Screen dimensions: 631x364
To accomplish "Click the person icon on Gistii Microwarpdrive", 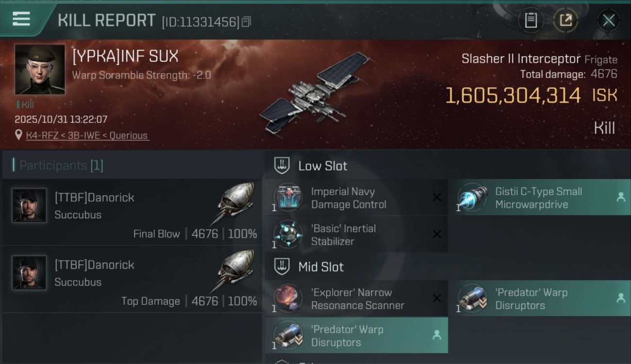I will [x=621, y=197].
